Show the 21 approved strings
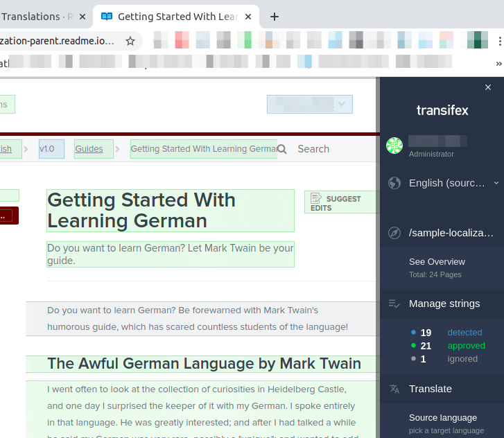This screenshot has height=438, width=504. pos(448,346)
